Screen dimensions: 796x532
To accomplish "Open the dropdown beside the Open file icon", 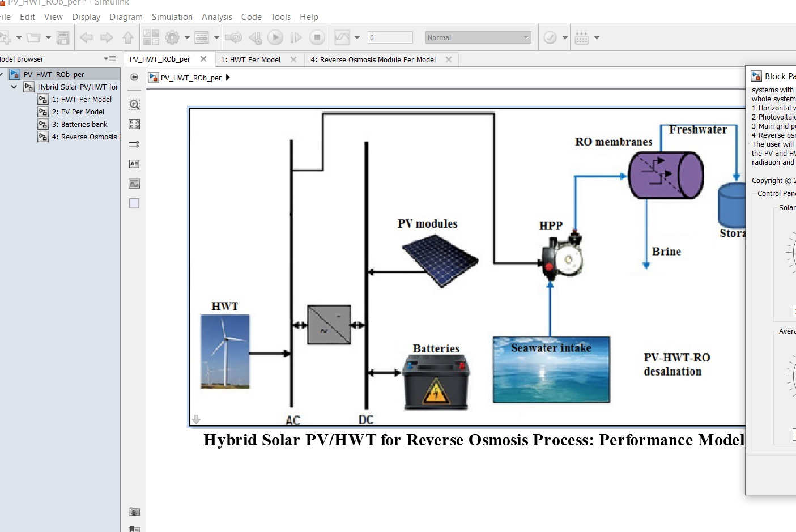I will (49, 37).
